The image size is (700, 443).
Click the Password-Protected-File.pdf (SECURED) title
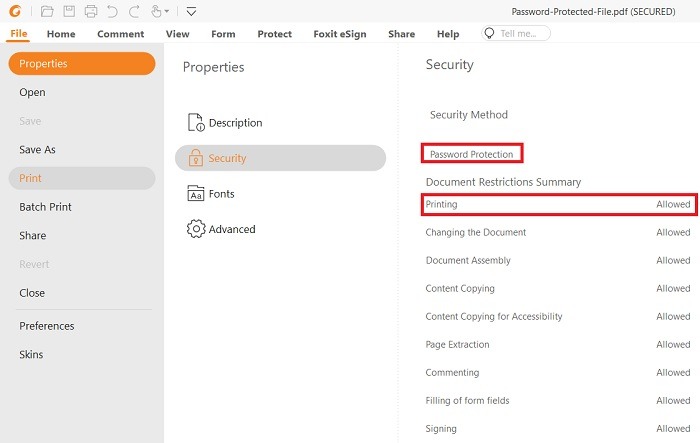593,12
